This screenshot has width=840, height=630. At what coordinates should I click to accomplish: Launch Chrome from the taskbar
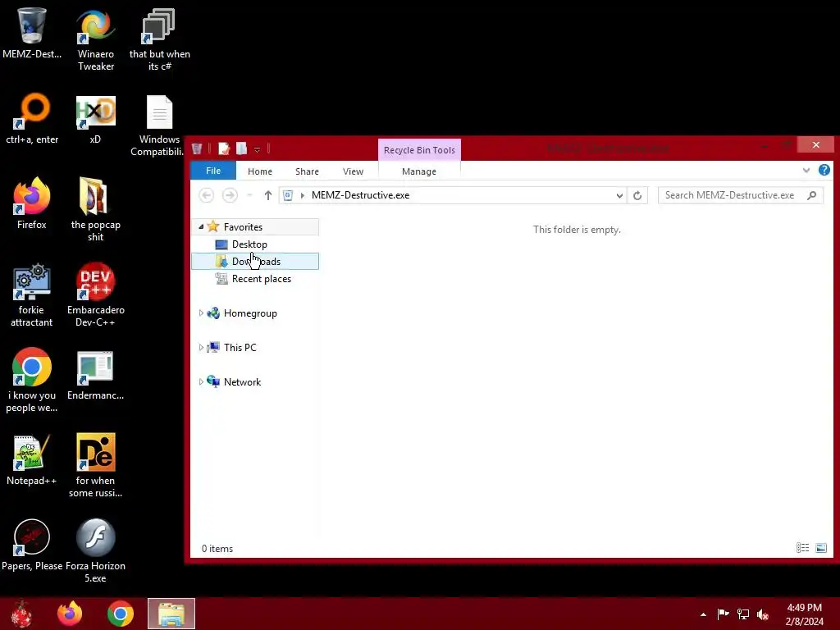pyautogui.click(x=121, y=614)
